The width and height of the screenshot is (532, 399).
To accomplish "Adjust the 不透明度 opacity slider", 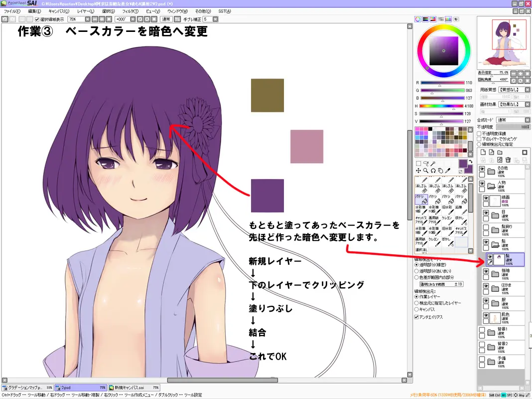I will 513,127.
